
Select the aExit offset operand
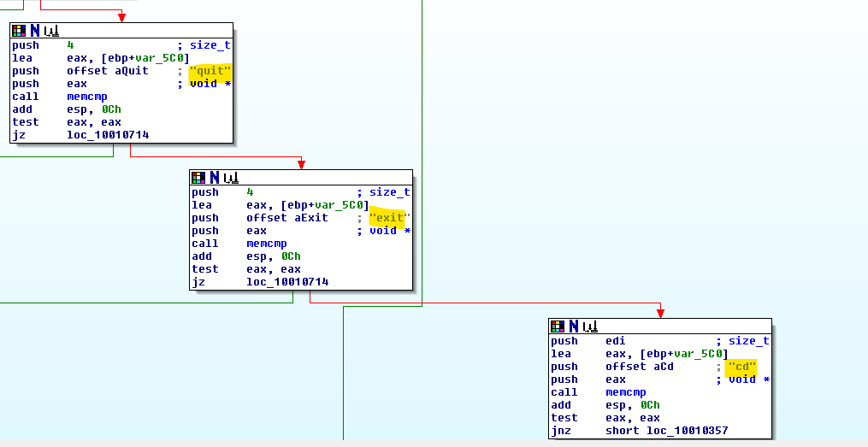coord(311,218)
